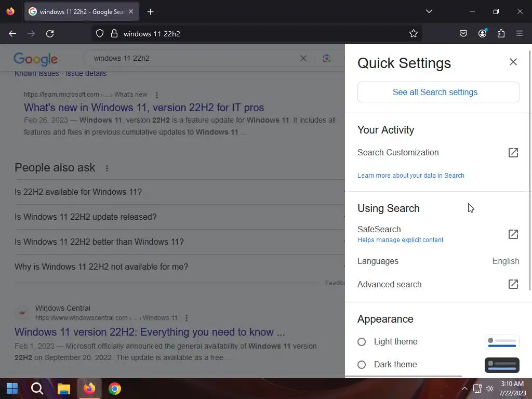Image resolution: width=532 pixels, height=399 pixels.
Task: Open the list all tabs chevron
Action: [429, 11]
